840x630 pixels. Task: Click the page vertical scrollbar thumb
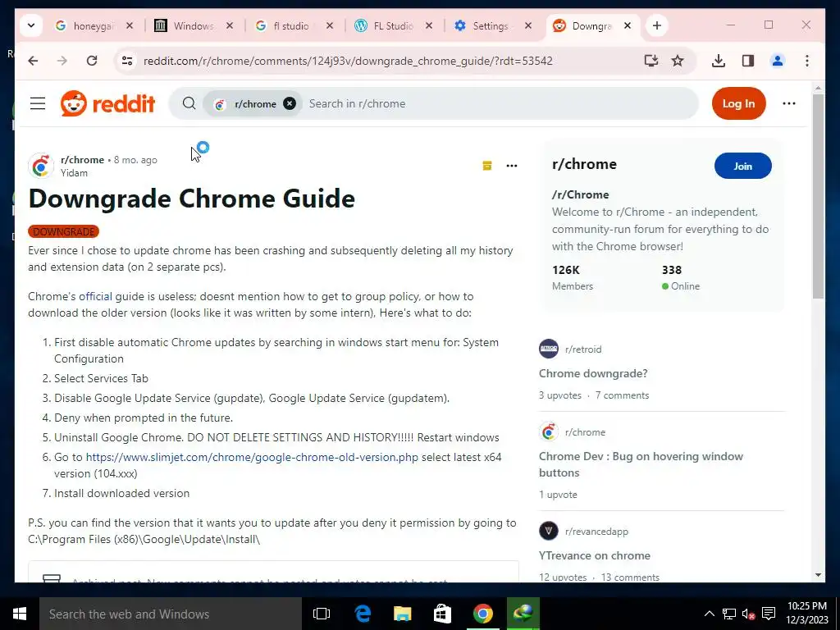(x=818, y=195)
